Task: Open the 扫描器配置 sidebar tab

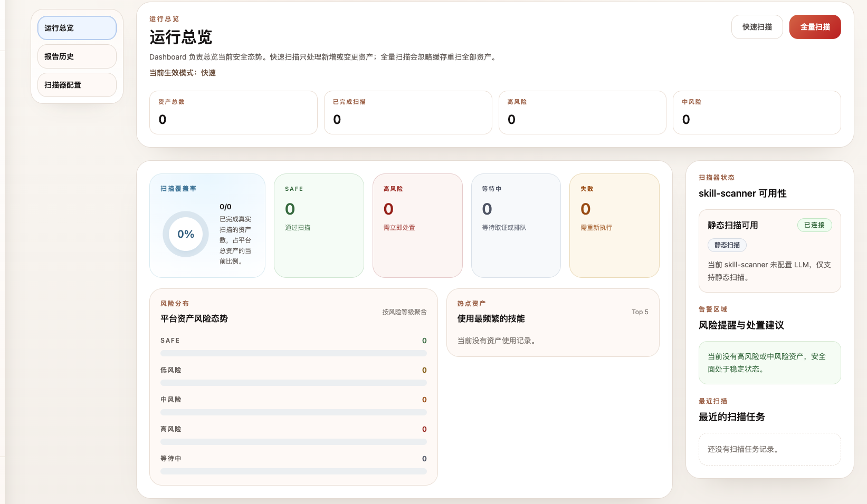Action: 77,85
